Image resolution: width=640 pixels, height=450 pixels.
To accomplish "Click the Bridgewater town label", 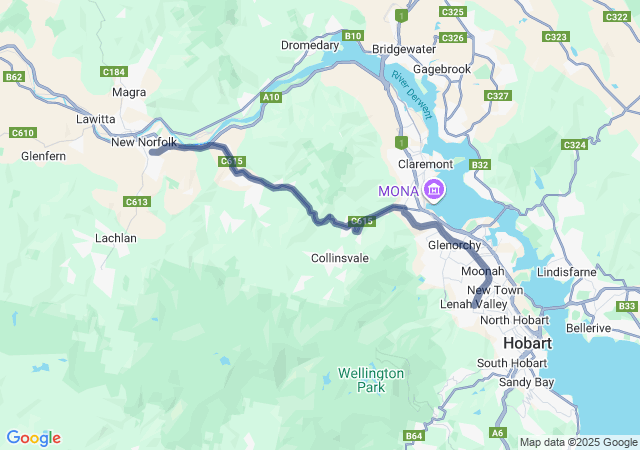I will tap(404, 49).
